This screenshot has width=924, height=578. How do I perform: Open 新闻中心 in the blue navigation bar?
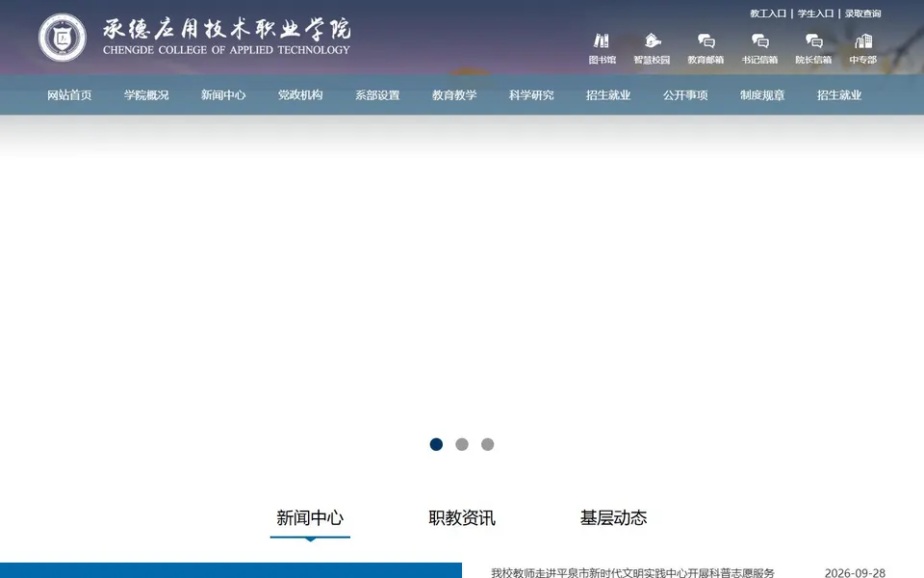click(223, 95)
